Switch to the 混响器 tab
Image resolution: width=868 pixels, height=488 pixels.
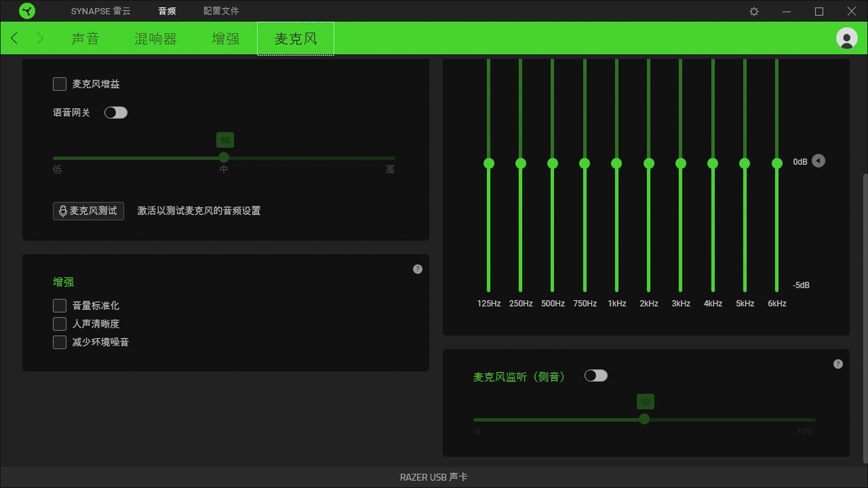[155, 38]
